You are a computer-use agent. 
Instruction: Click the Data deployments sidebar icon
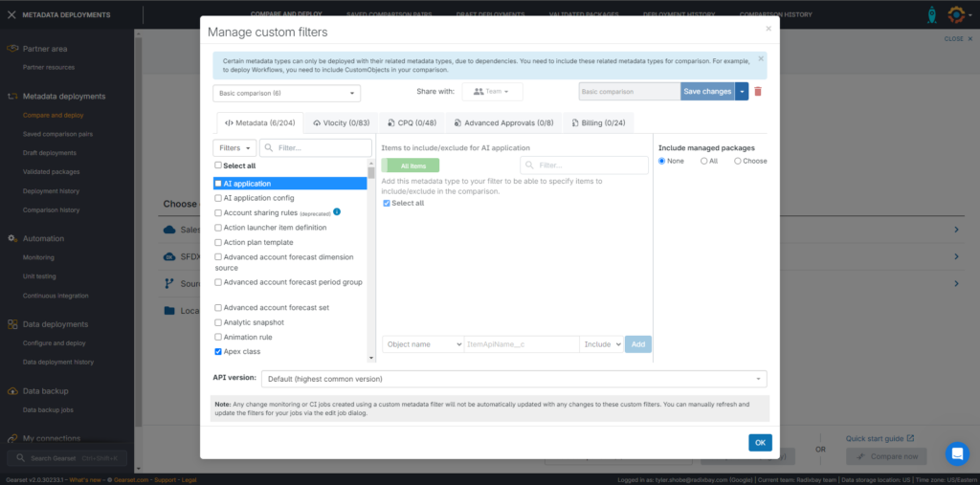[11, 324]
